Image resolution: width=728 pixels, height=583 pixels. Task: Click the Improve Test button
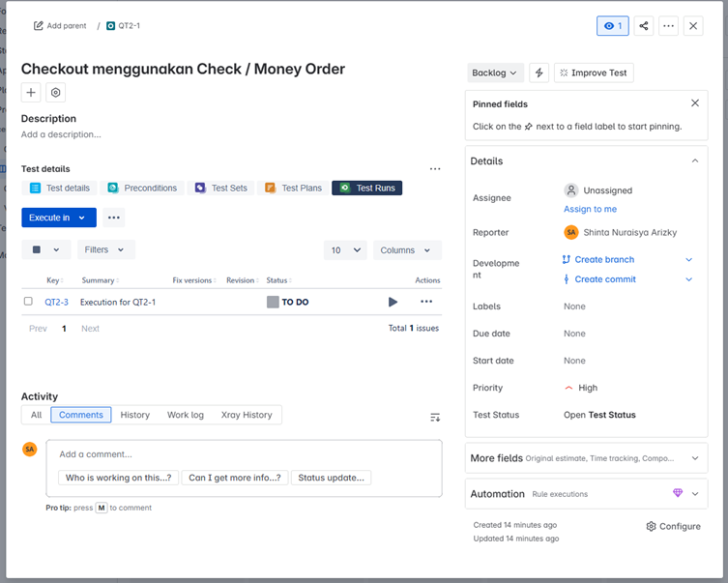point(594,73)
